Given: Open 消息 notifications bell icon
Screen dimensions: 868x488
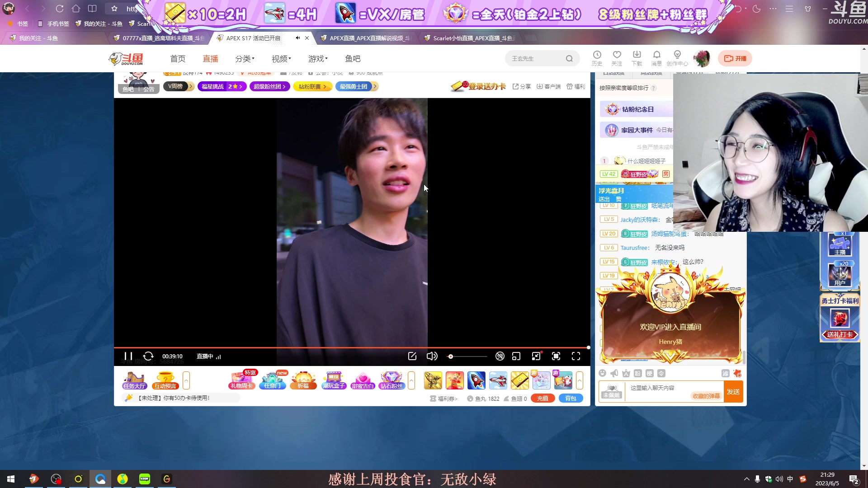Looking at the screenshot, I should click(x=656, y=58).
